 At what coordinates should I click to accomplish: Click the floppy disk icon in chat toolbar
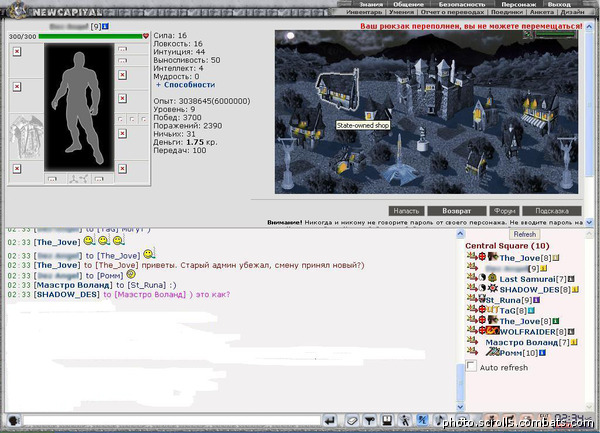[387, 421]
